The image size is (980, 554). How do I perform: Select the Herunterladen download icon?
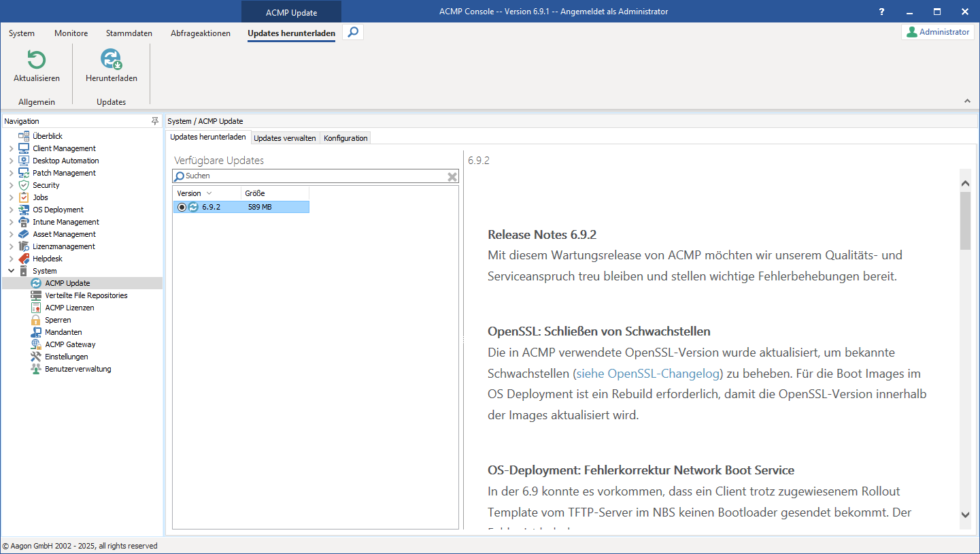pos(110,59)
